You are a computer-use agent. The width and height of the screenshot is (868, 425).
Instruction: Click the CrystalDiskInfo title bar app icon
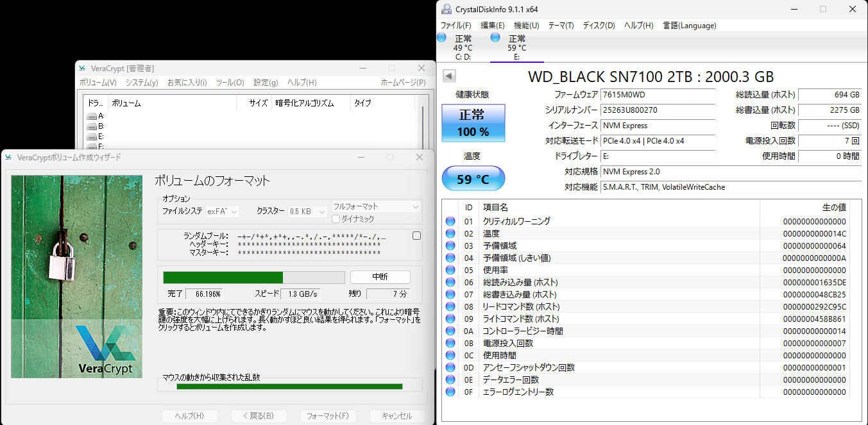(x=447, y=8)
